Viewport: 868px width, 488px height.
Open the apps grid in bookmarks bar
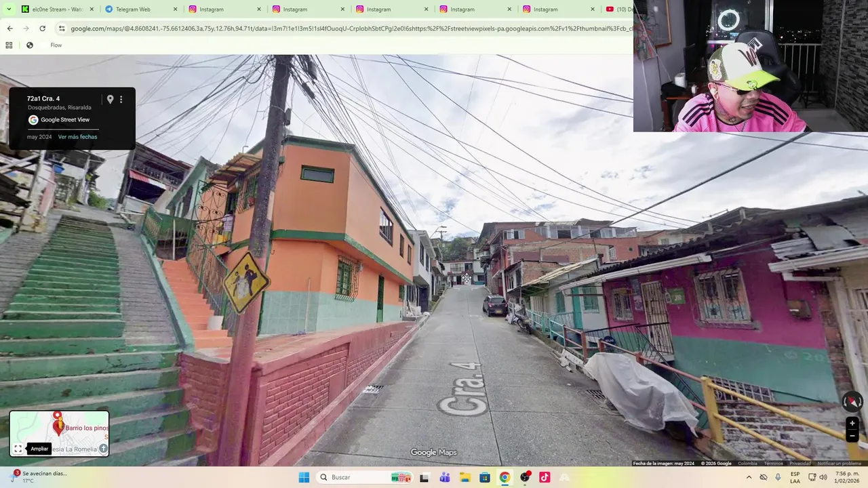[9, 45]
